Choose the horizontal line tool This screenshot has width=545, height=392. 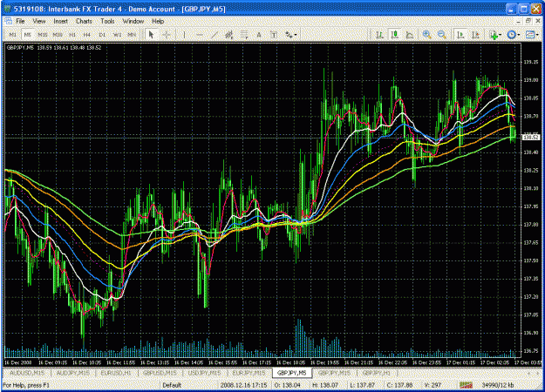(x=200, y=35)
